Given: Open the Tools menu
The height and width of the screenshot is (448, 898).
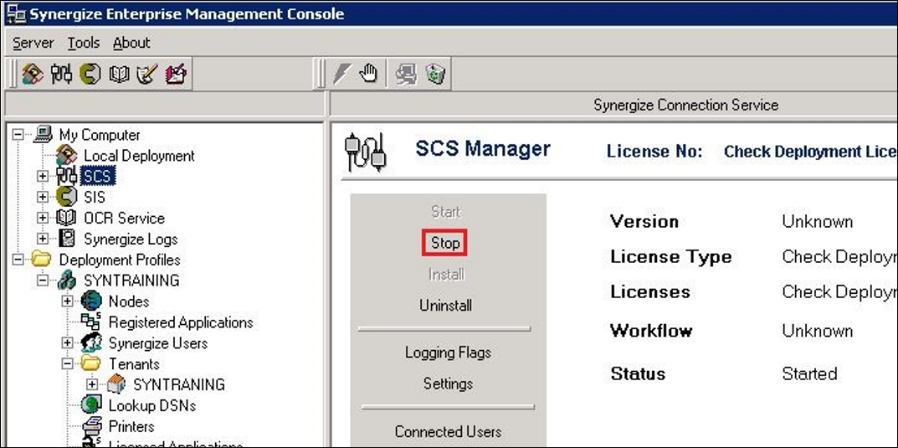Looking at the screenshot, I should click(x=84, y=43).
